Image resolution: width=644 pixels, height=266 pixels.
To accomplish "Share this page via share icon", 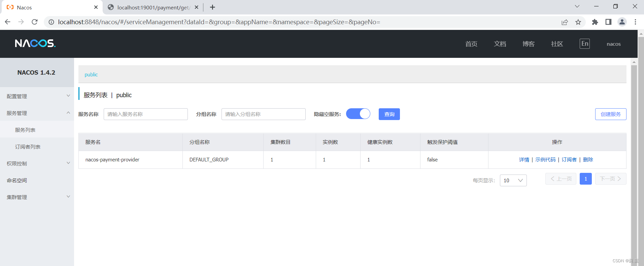I will pyautogui.click(x=565, y=22).
